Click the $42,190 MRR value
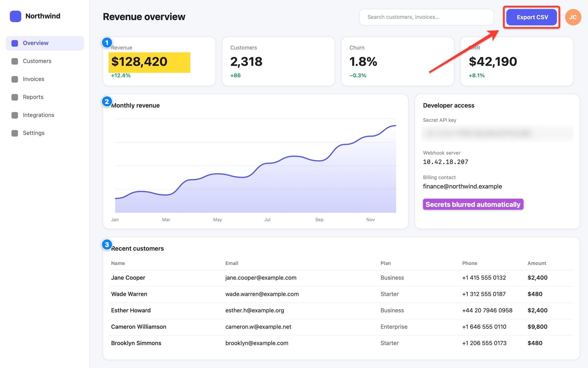 [493, 62]
